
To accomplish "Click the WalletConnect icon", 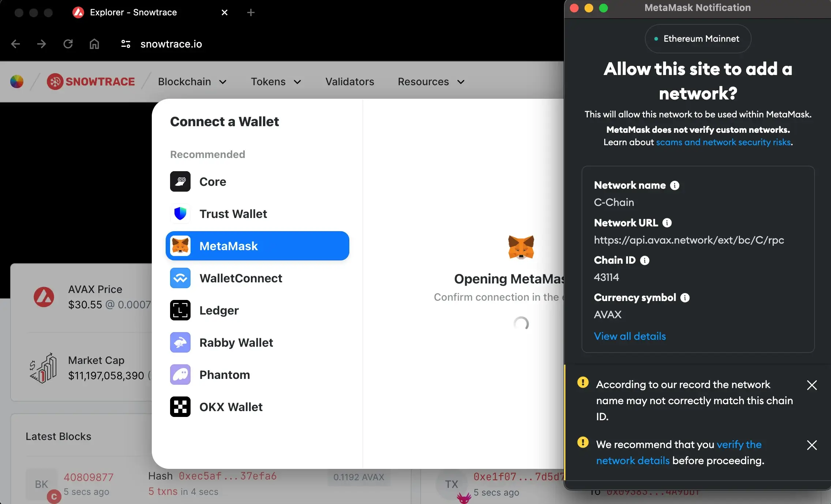I will pyautogui.click(x=180, y=278).
